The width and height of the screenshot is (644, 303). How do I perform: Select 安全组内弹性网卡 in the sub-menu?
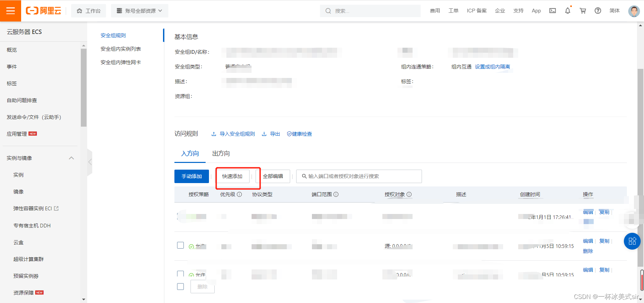coord(121,62)
